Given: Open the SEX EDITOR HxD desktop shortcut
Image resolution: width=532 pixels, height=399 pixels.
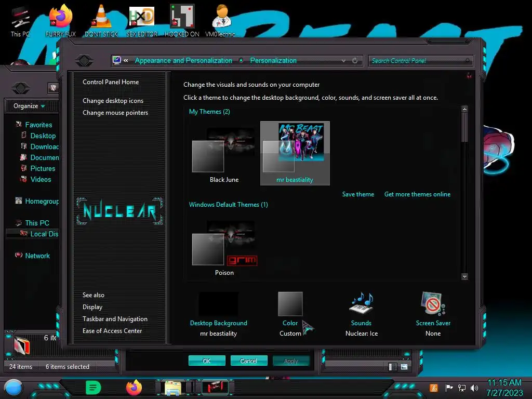Looking at the screenshot, I should (x=142, y=21).
